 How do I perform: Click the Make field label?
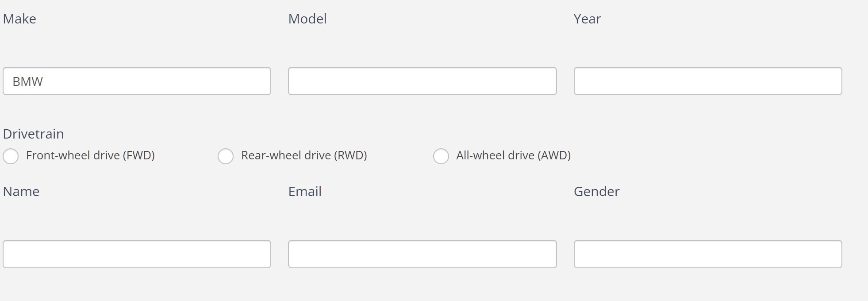[19, 19]
